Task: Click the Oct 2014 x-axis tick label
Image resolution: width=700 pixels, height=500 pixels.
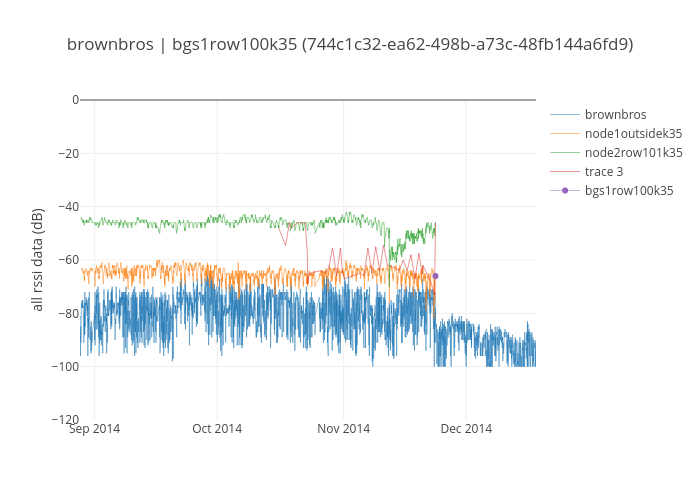Action: (x=217, y=429)
